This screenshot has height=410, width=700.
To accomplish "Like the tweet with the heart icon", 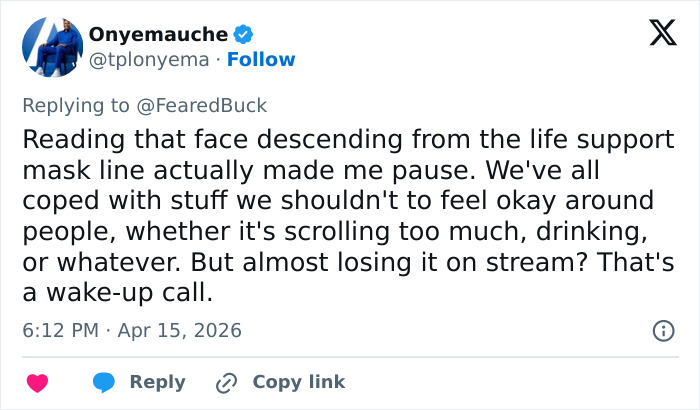I will tap(37, 382).
